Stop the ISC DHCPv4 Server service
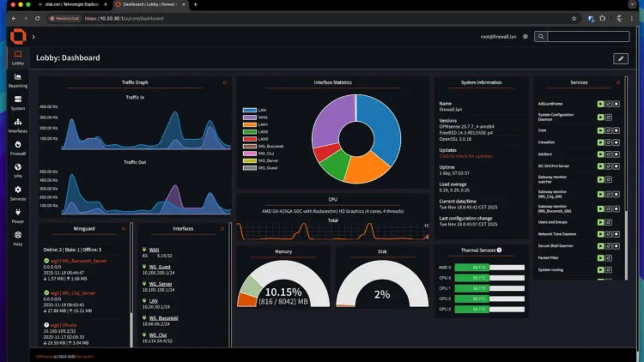Viewport: 644px width, 362px height. coord(616,166)
